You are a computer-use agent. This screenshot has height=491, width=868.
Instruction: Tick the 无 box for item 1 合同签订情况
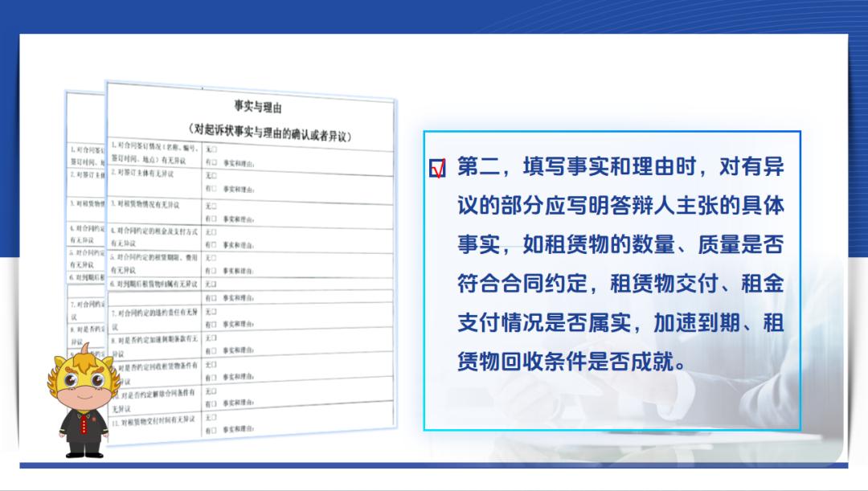213,149
